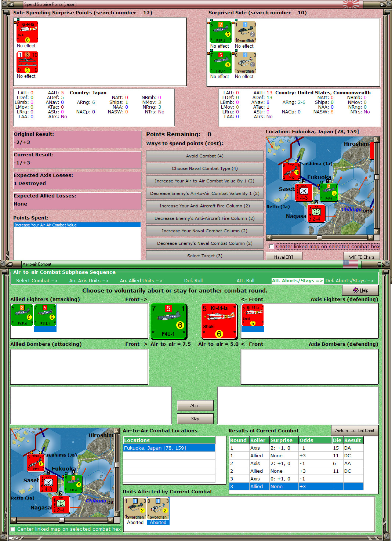Click Decrease Enemy's Air-to-Air Combat Value By 1
Viewport: 392px width, 541px height.
(205, 193)
